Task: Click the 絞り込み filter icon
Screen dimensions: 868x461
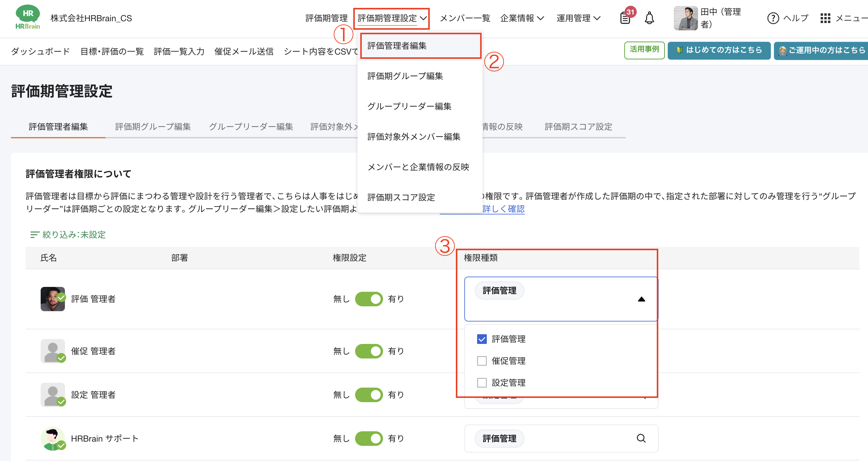Action: [x=35, y=235]
